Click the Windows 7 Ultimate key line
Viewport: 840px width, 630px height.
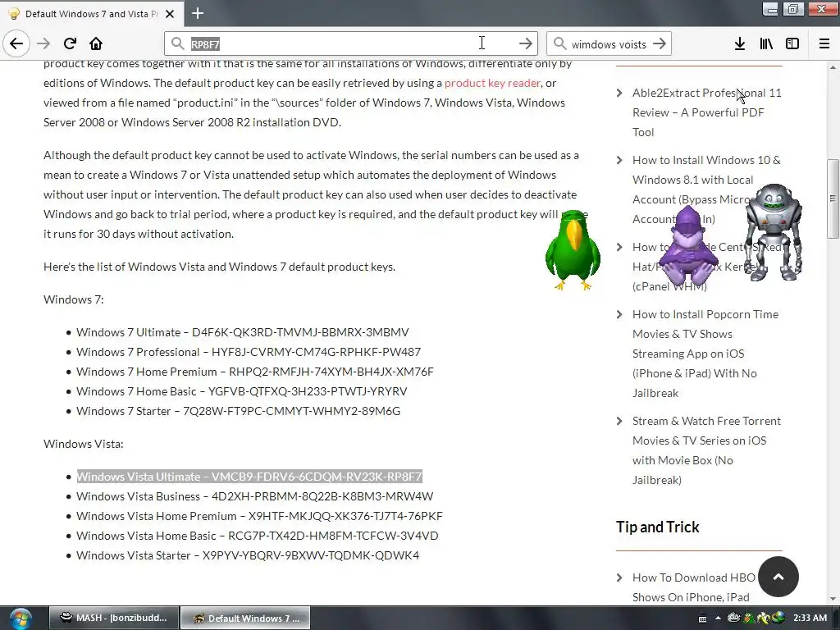coord(243,332)
